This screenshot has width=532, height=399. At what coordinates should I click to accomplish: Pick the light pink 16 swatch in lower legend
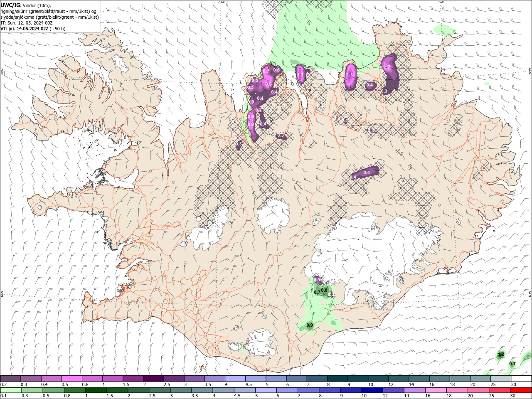436,390
